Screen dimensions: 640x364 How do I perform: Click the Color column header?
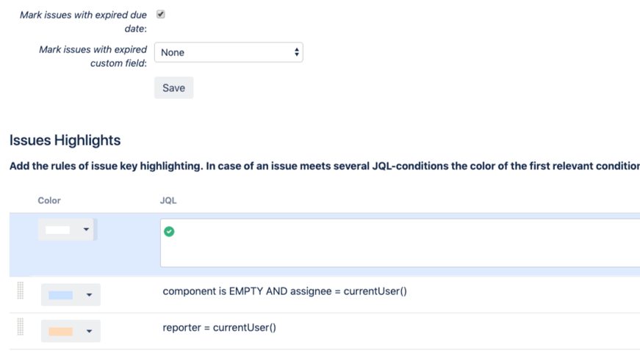49,200
